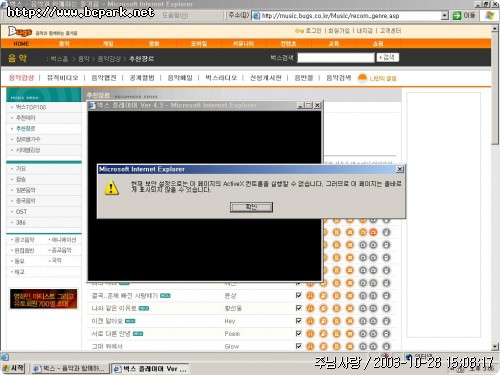Viewport: 500px width, 375px height.
Task: Close the Microsoft Internet Explorer warning dialog
Action: click(x=400, y=169)
